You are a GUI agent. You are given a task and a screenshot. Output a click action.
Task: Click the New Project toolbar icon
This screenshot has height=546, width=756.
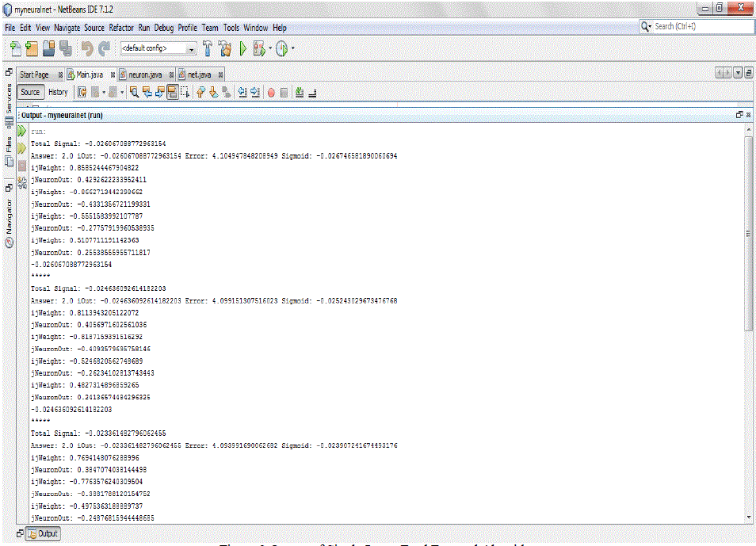32,49
